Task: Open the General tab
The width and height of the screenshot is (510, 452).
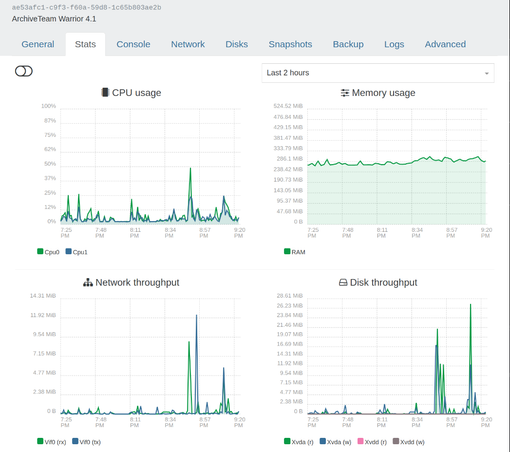Action: (x=38, y=44)
